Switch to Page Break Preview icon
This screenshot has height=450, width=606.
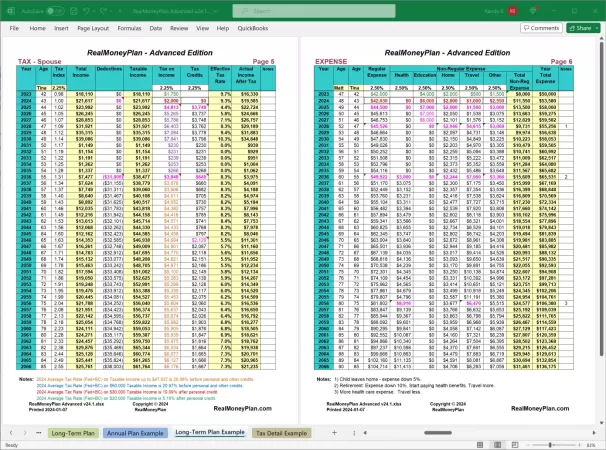pos(514,444)
